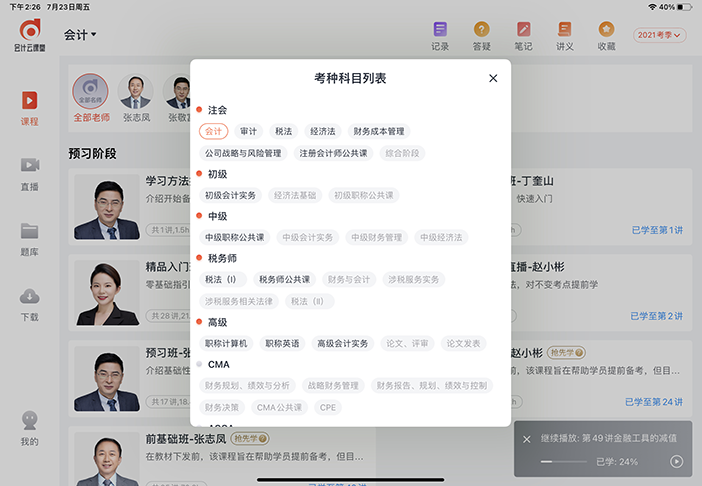
Task: Open the 讲义 handouts icon
Action: (x=565, y=35)
